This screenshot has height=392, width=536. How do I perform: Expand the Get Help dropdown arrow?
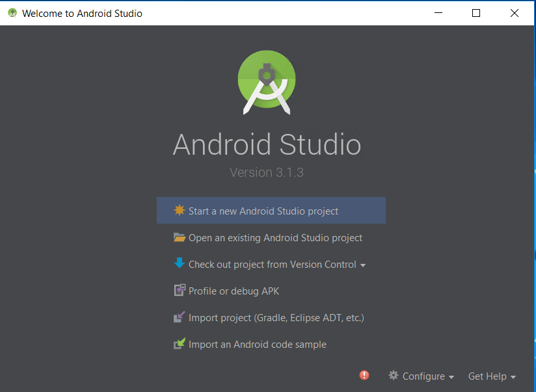coord(513,377)
